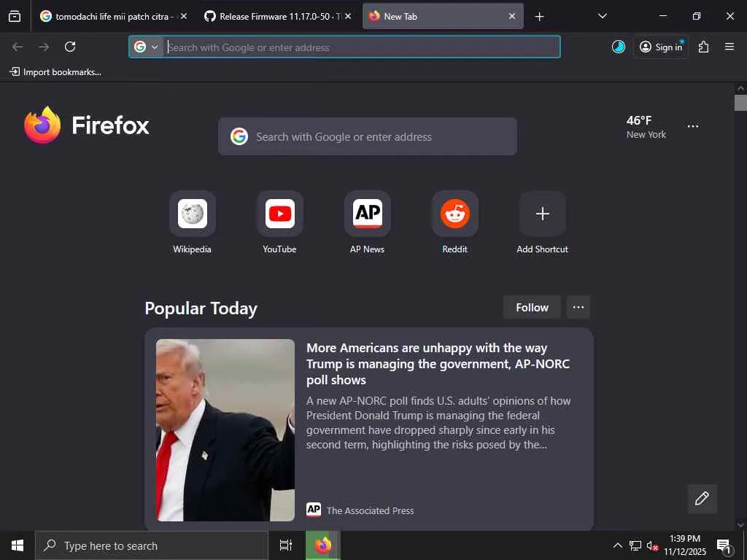Image resolution: width=747 pixels, height=560 pixels.
Task: Open the weather widget options menu
Action: click(x=693, y=126)
